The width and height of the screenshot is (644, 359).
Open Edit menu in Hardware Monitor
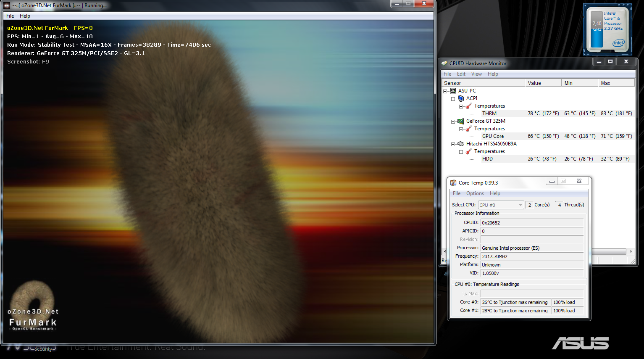(x=461, y=74)
